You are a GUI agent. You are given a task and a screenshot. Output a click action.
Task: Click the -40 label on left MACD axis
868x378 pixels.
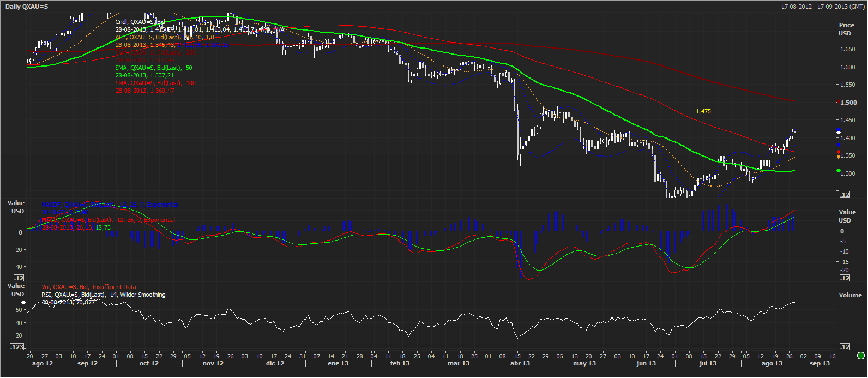17,267
